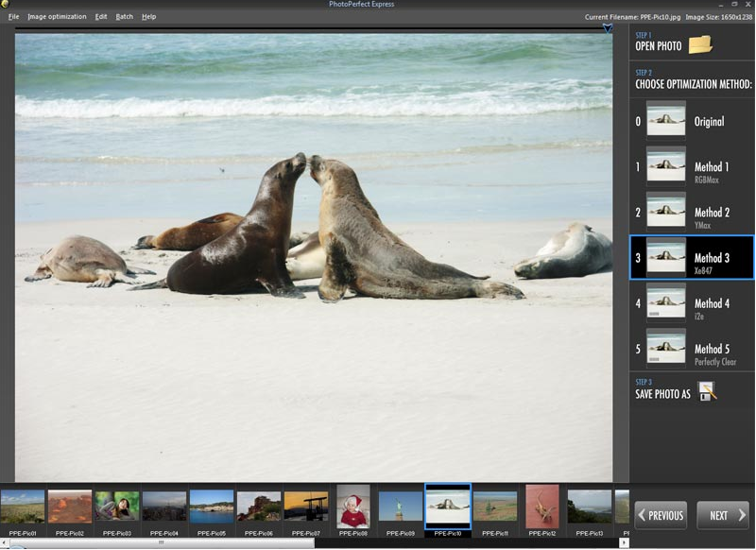
Task: Open the File menu
Action: [13, 17]
